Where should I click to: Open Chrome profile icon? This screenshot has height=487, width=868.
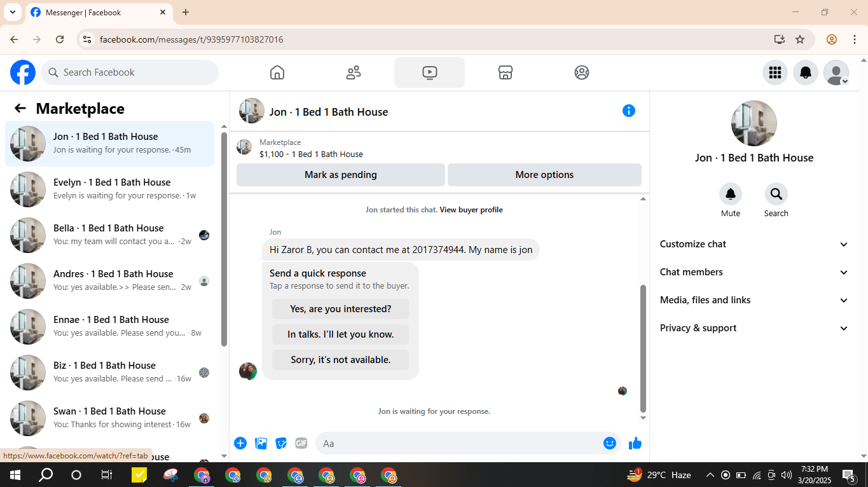pos(832,39)
